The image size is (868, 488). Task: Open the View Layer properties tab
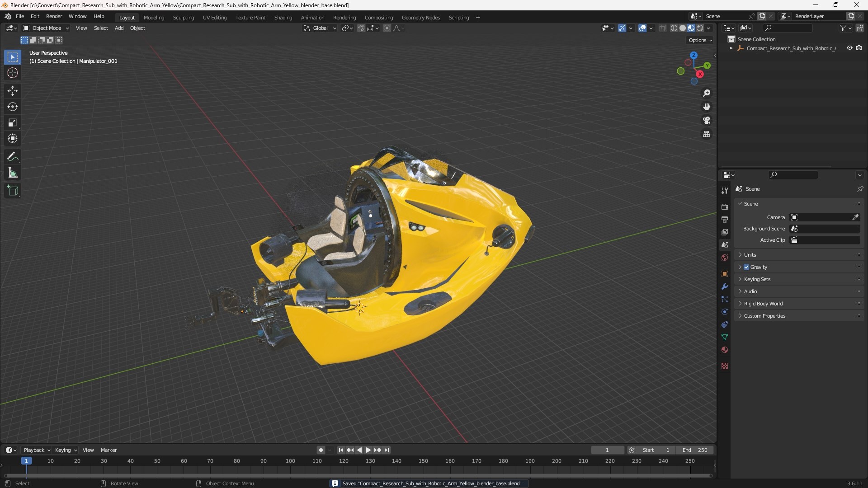coord(725,232)
